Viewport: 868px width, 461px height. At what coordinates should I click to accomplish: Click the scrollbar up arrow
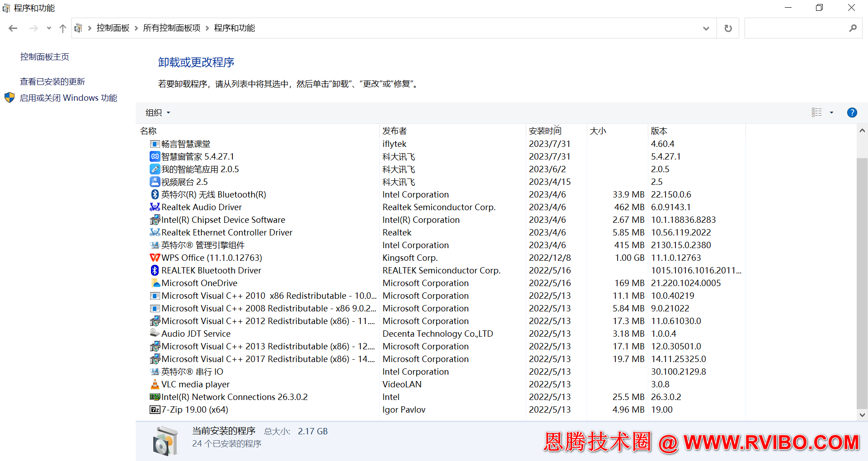(862, 131)
